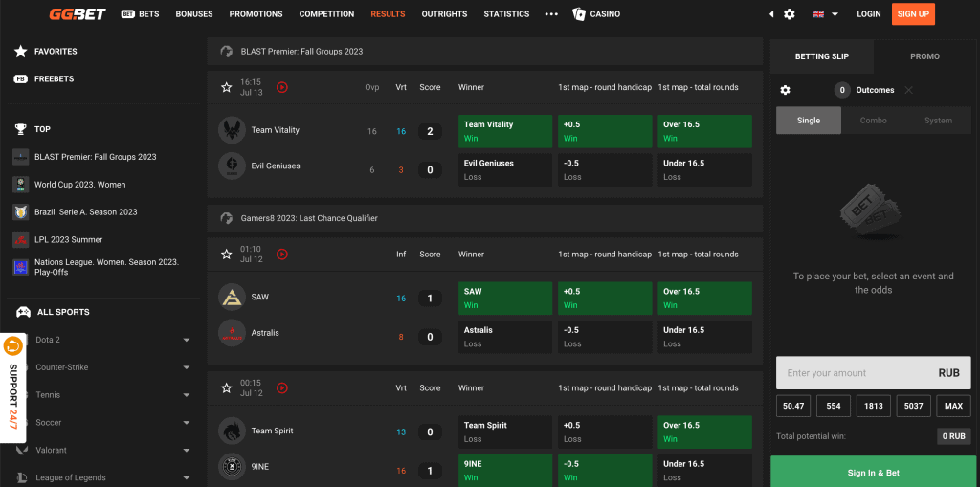Image resolution: width=980 pixels, height=487 pixels.
Task: Click the MAX amount button
Action: click(x=954, y=406)
